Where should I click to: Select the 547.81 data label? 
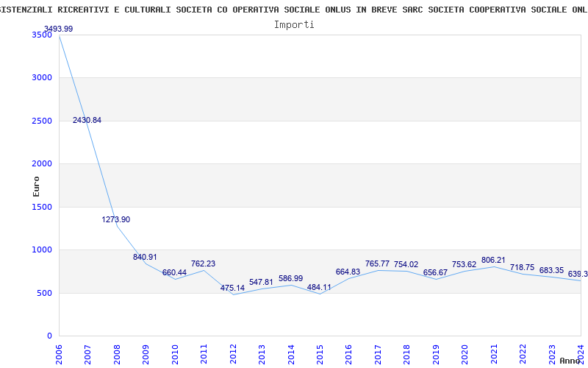click(x=261, y=282)
